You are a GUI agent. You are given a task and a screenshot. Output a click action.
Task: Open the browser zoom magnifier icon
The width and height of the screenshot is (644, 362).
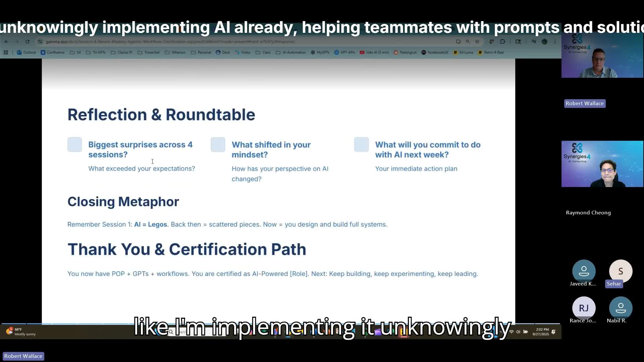coord(468,42)
